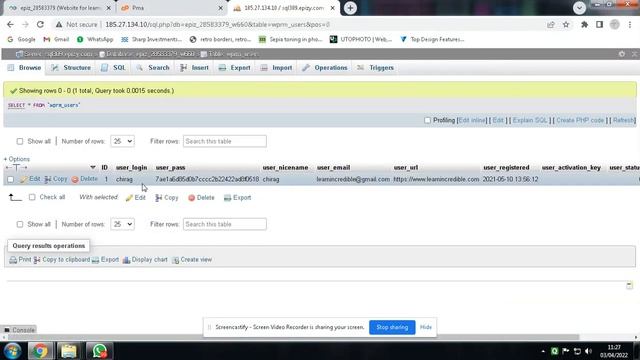Select the checkbox for row chirag
Image resolution: width=640 pixels, height=360 pixels.
click(11, 179)
